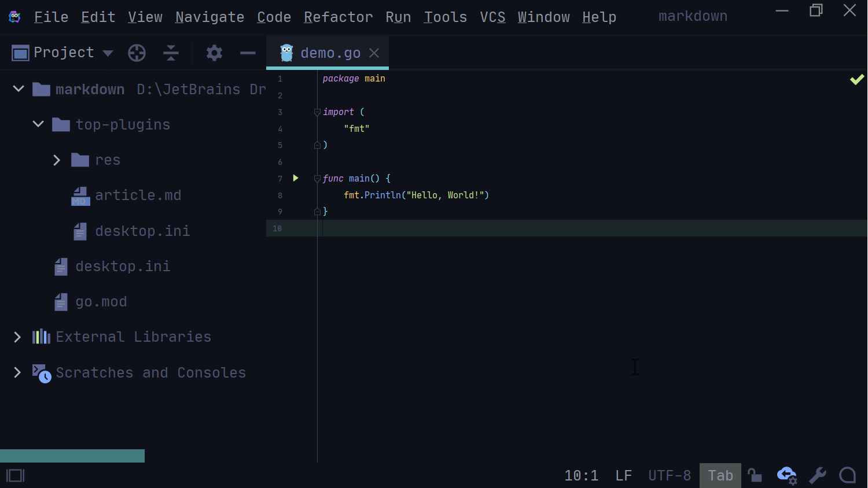Collapse the top-plugins folder
The image size is (868, 488).
[38, 124]
